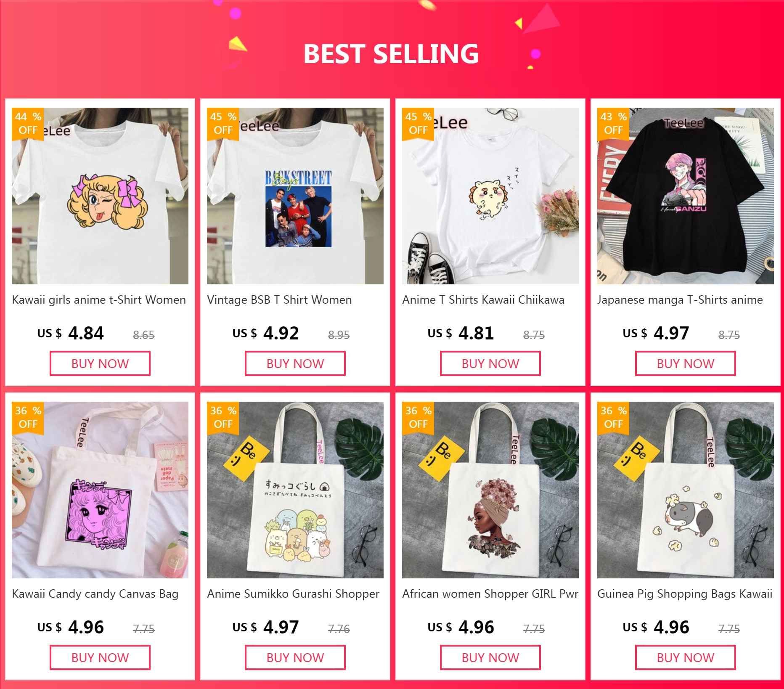
Task: Click BUY NOW for the Japanese manga shirt
Action: pos(686,363)
